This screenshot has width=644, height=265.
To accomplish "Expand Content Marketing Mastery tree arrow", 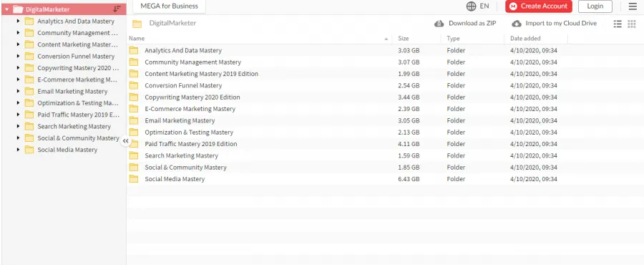I will click(x=18, y=44).
